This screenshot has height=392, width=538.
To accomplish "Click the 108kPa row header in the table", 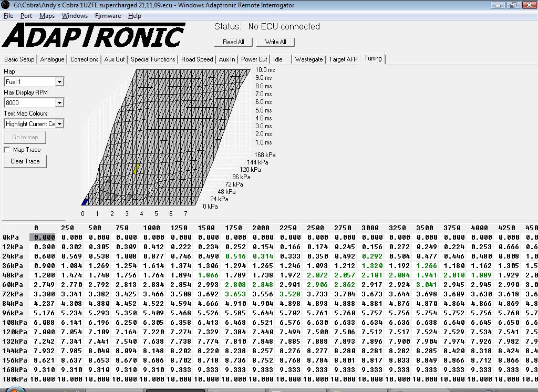I will 15,323.
